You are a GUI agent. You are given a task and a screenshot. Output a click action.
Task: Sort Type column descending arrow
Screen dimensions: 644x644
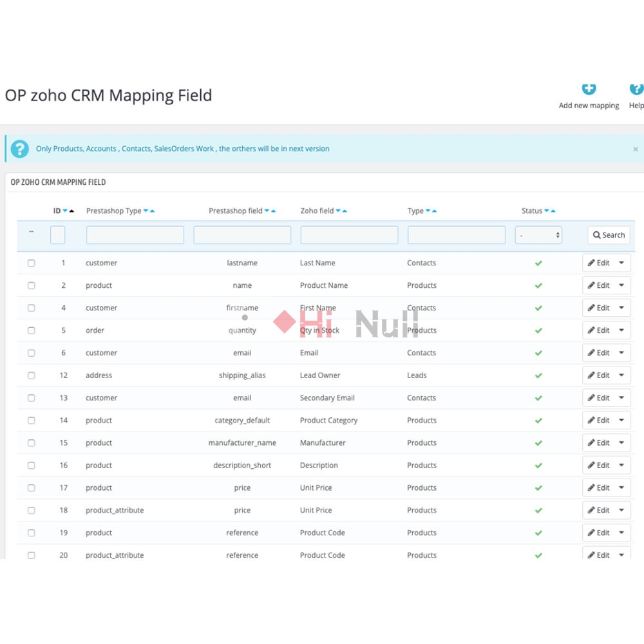pyautogui.click(x=428, y=211)
